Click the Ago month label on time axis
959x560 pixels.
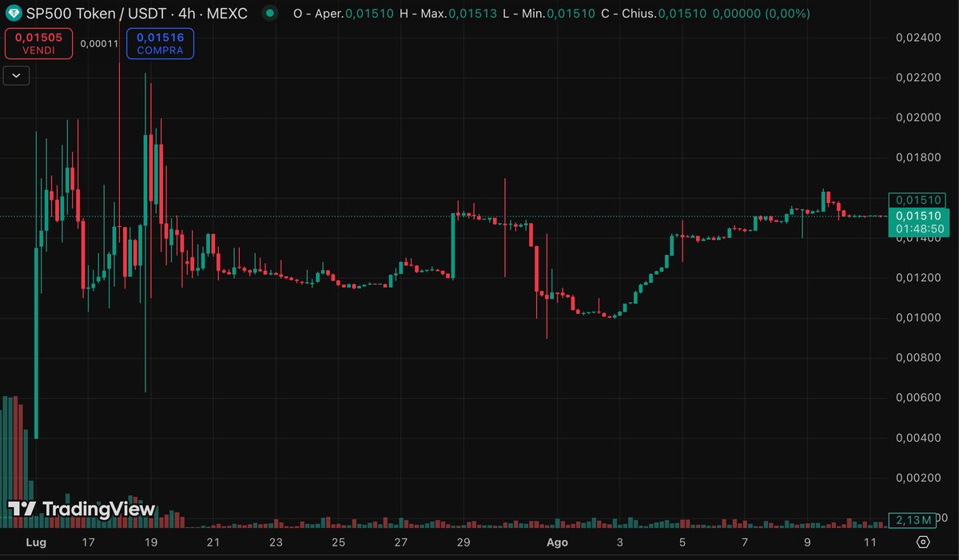(x=556, y=543)
